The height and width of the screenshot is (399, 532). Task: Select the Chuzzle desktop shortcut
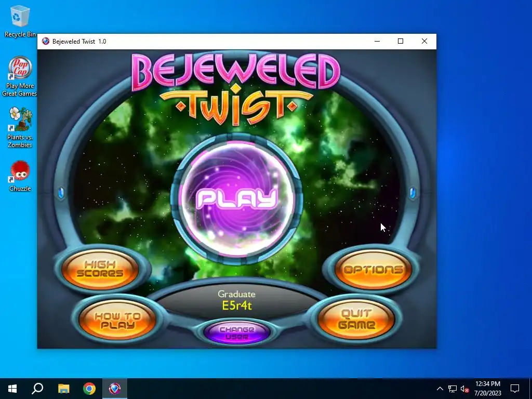click(20, 176)
